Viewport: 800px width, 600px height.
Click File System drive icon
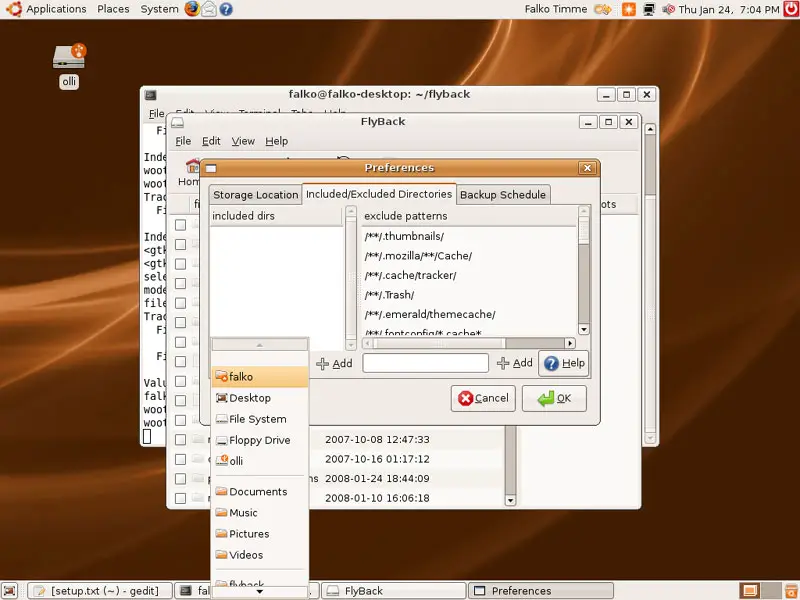(x=221, y=419)
